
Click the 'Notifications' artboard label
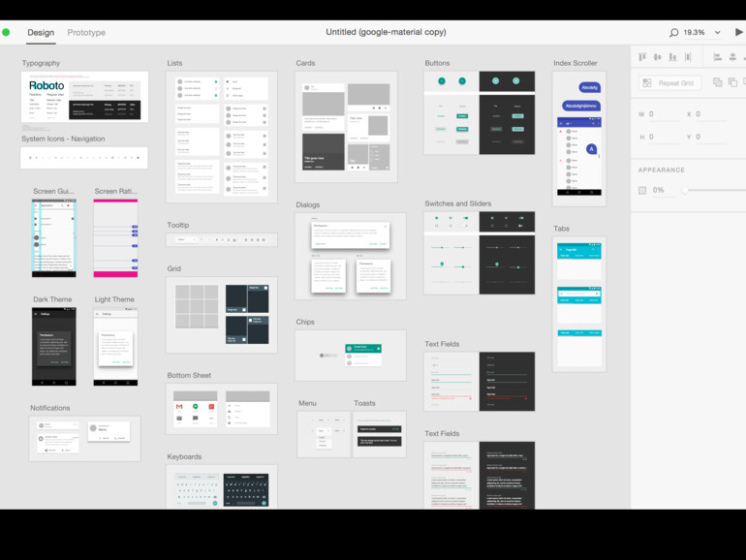click(50, 408)
